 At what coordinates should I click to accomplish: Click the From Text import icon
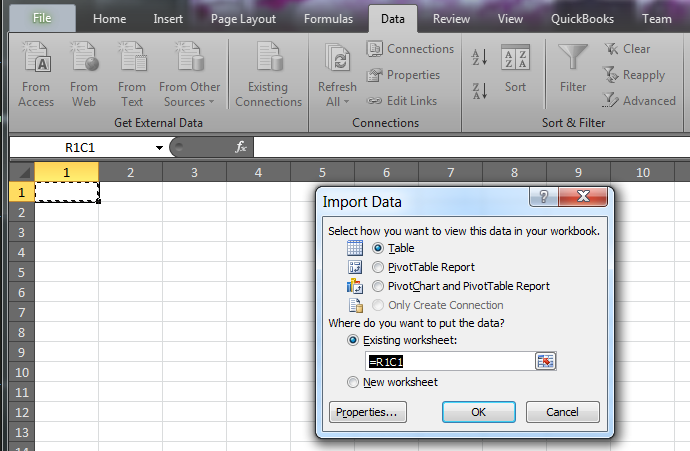click(x=132, y=56)
